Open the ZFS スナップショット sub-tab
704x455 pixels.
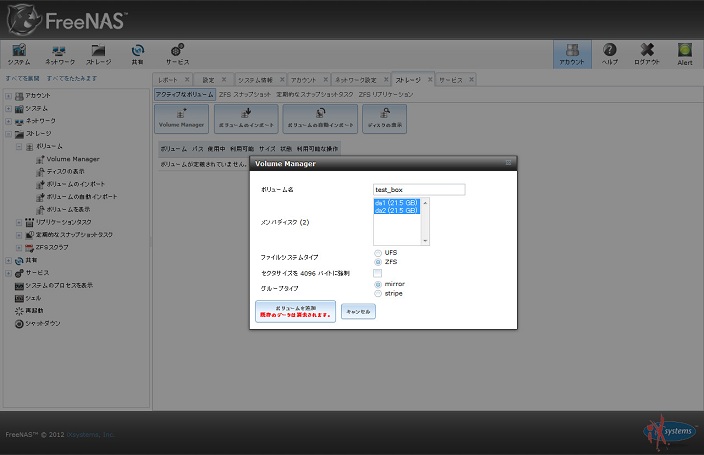(x=245, y=94)
